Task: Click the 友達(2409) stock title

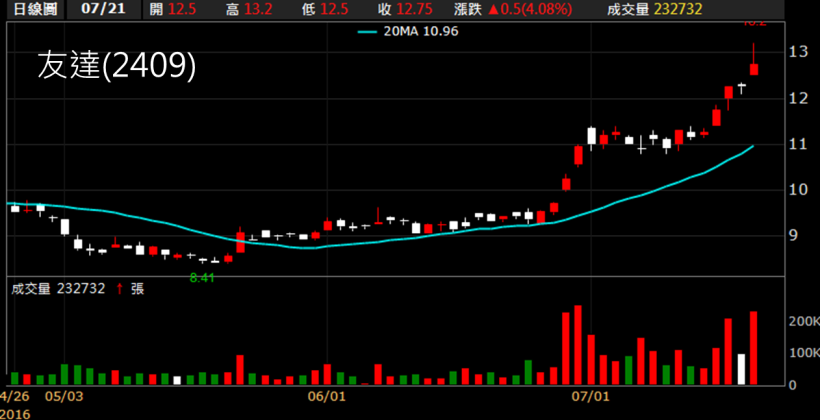Action: point(117,67)
